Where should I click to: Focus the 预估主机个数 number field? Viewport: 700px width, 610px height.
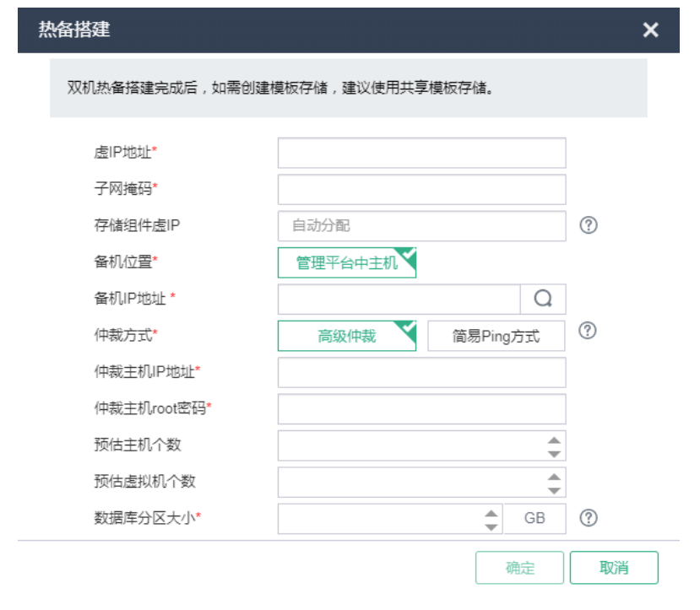coord(422,445)
